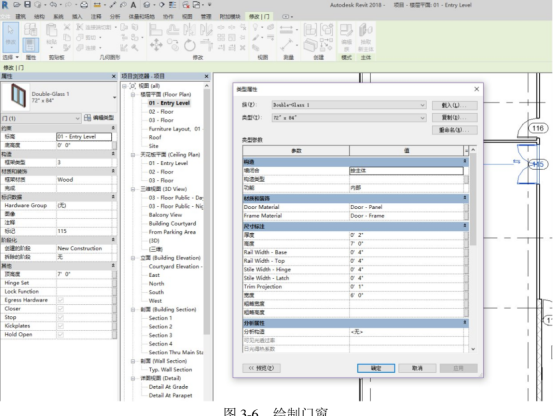Viewport: 554px width, 416px height.
Task: Select the Offset tool in the Modify panel
Action: tap(173, 29)
